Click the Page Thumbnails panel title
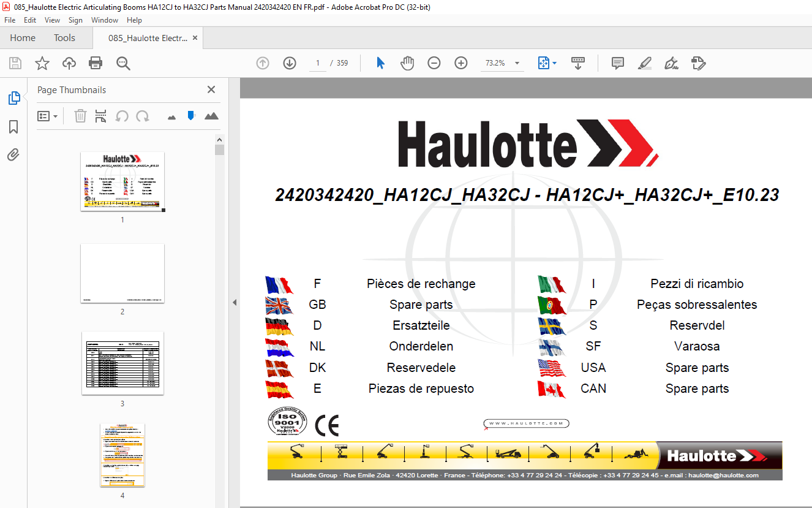Screen dimensions: 812x508 click(72, 90)
